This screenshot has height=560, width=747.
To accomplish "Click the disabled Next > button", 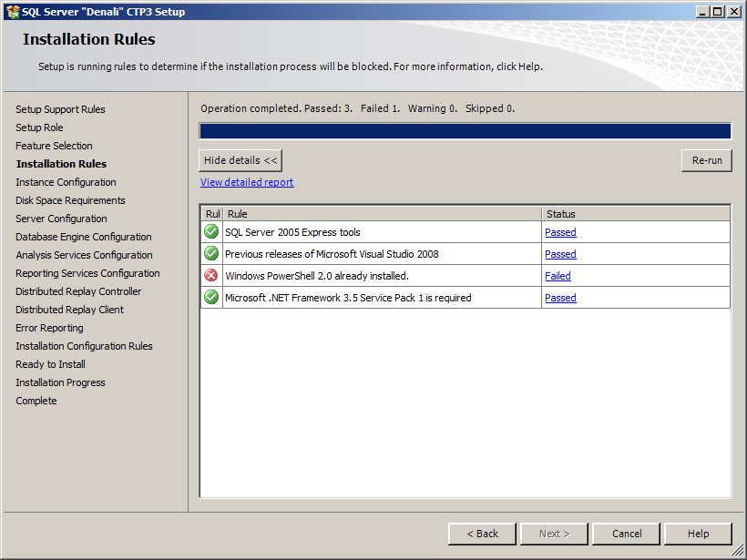I will 554,534.
